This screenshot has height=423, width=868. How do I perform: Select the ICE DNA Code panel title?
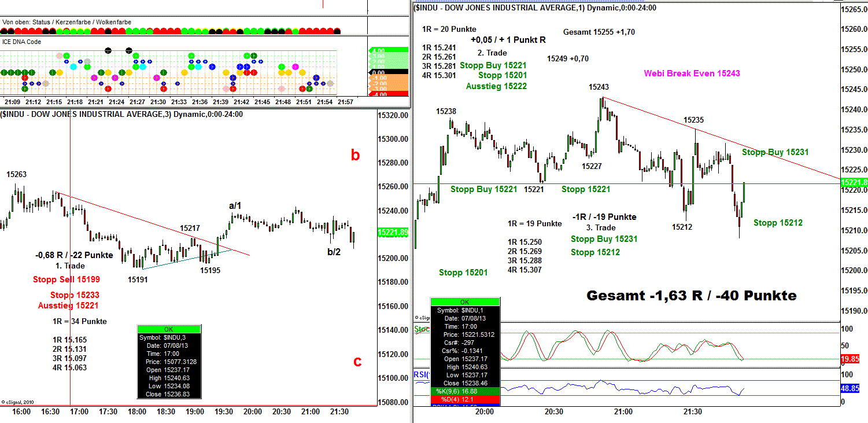[22, 42]
